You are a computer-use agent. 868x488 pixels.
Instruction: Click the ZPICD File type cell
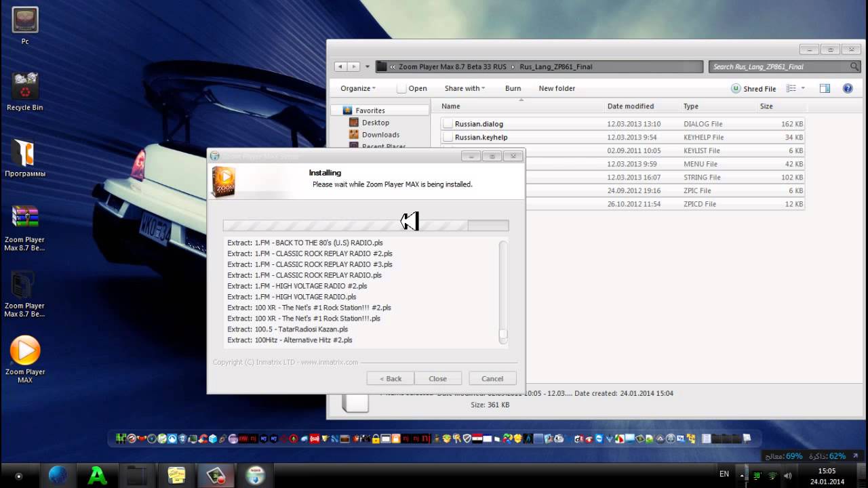click(699, 204)
